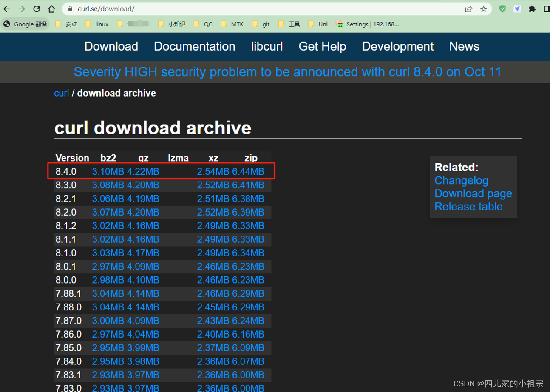Download 7.87.0 bz2 3.00MB
Screen dimensions: 550x392
click(108, 321)
